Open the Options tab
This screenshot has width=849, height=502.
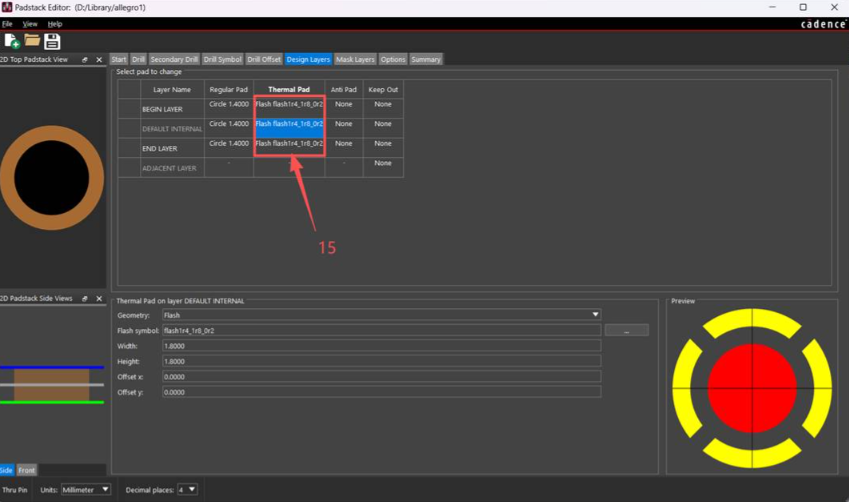pyautogui.click(x=393, y=60)
